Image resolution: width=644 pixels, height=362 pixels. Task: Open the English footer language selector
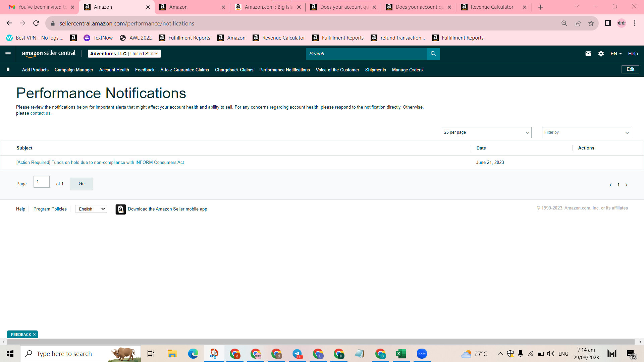[91, 209]
